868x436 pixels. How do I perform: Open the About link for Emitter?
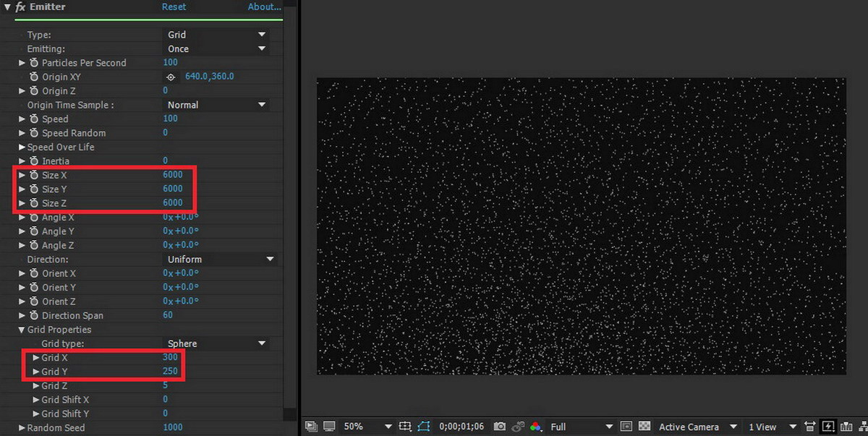point(264,7)
